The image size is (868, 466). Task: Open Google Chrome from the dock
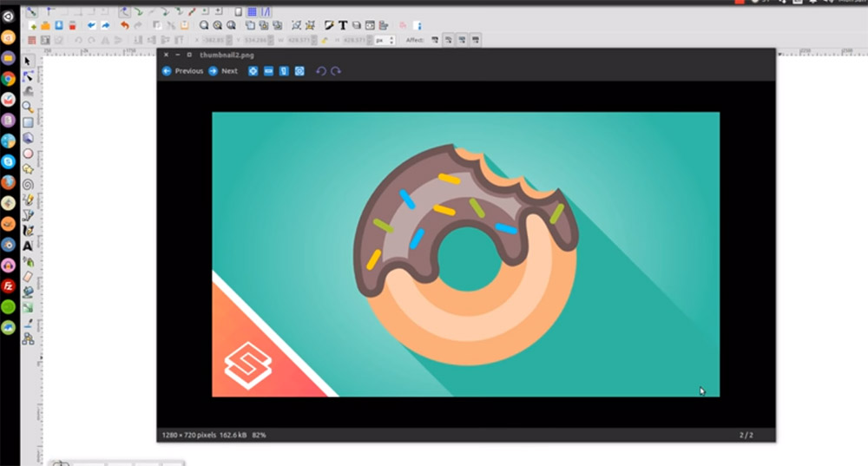click(x=9, y=79)
